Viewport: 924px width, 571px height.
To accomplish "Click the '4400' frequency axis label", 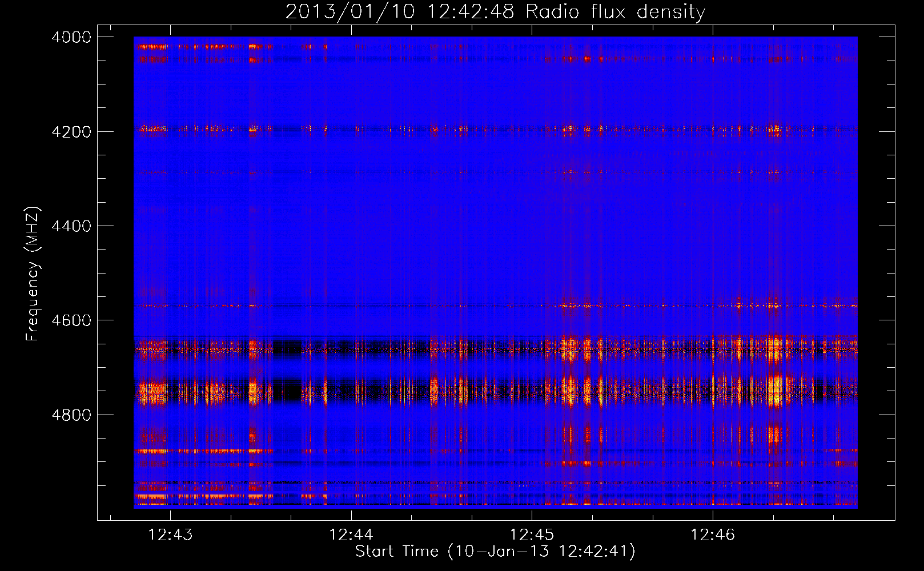I will (x=71, y=227).
